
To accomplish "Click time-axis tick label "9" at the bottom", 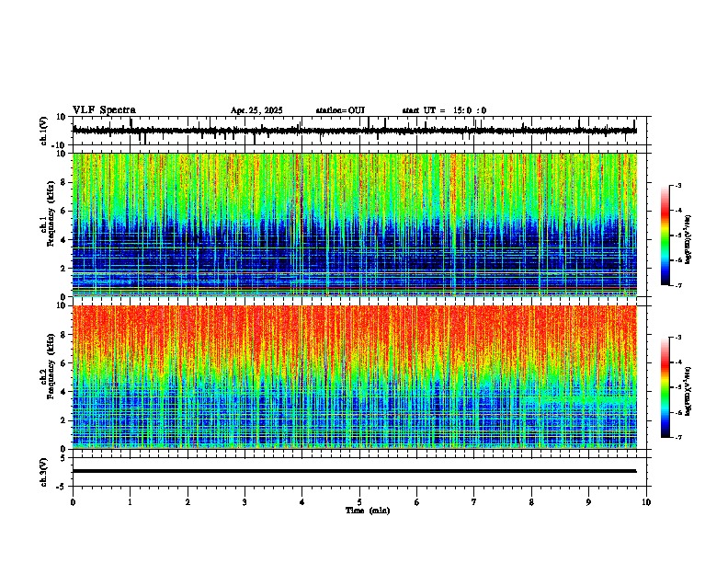I will click(588, 502).
